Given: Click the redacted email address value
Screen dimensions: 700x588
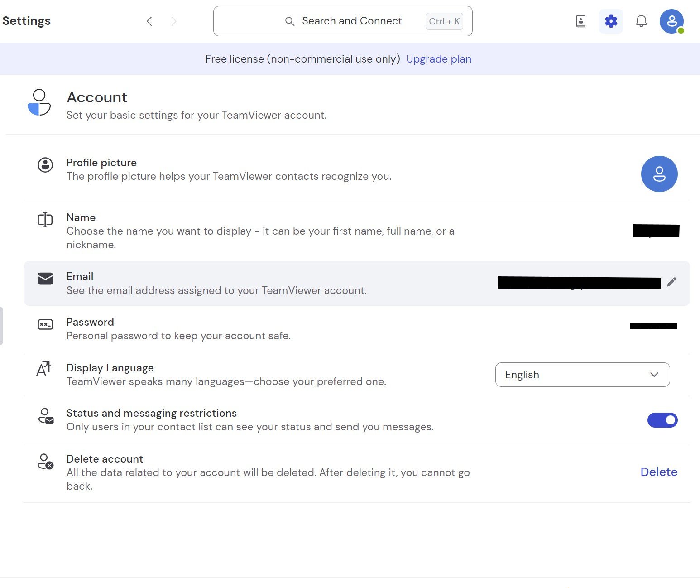Looking at the screenshot, I should click(x=579, y=283).
